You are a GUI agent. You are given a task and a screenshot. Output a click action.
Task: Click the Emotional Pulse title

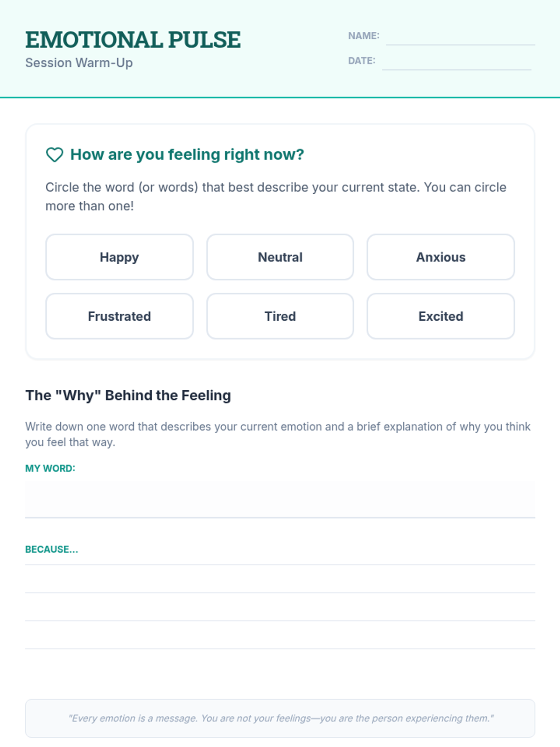point(133,40)
